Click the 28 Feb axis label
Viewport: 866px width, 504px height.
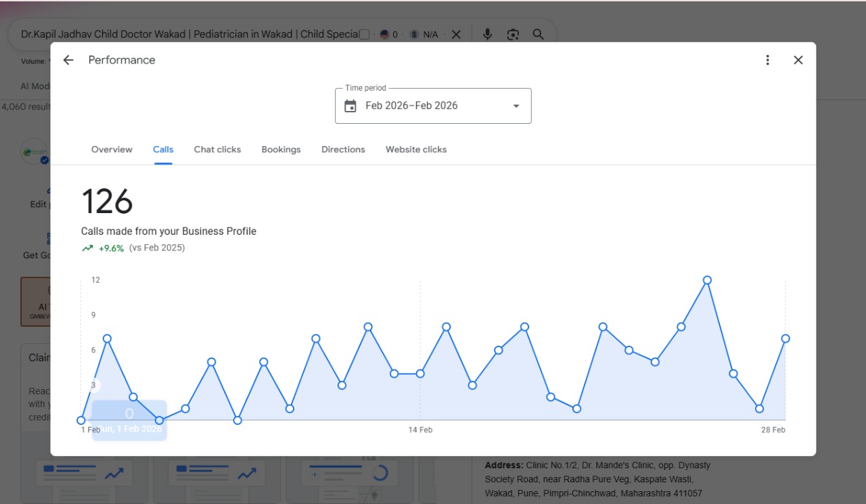pyautogui.click(x=773, y=430)
